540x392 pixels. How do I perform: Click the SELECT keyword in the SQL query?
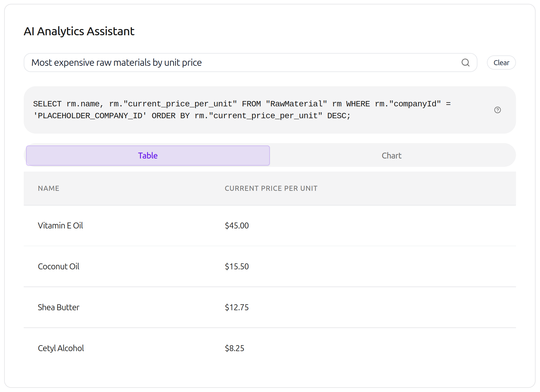tap(47, 104)
